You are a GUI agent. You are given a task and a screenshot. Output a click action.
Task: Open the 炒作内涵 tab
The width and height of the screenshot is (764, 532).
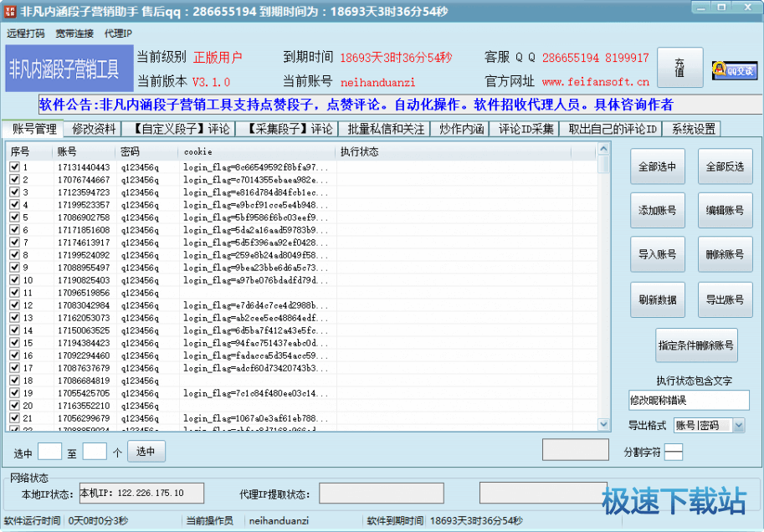(x=461, y=129)
